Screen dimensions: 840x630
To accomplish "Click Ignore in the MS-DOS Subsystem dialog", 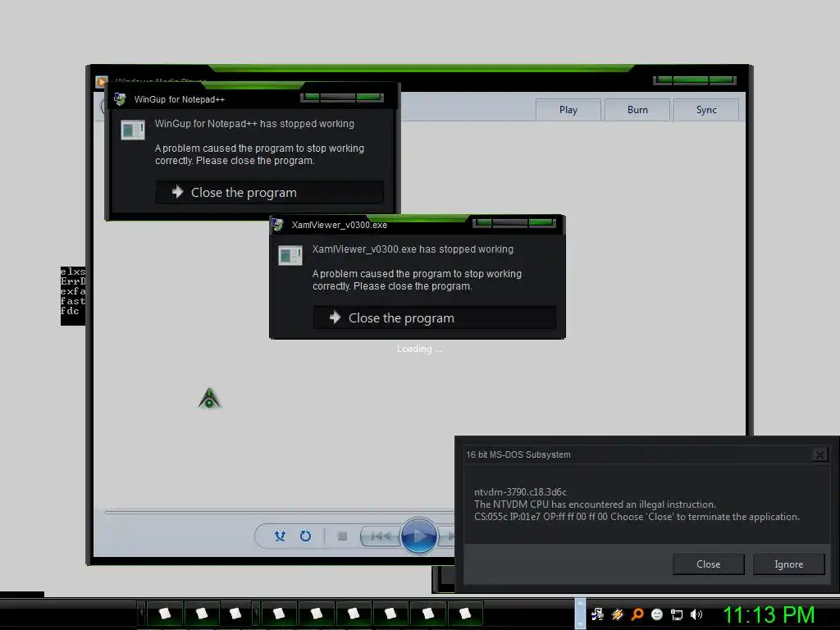I will (788, 564).
